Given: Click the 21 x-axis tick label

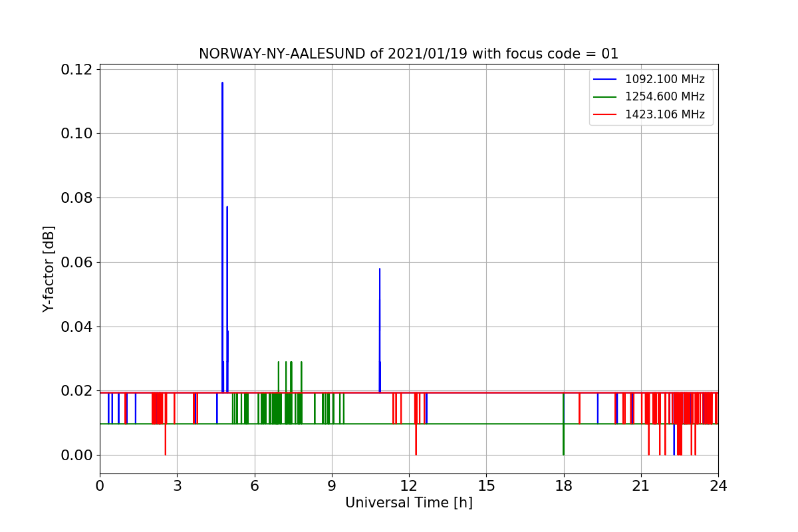Looking at the screenshot, I should point(641,485).
